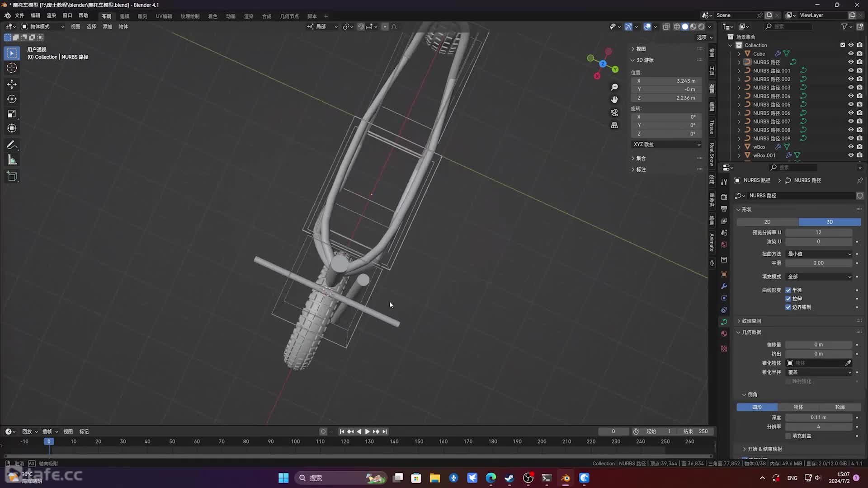Click the viewport zoom magnifier icon
Viewport: 868px width, 488px height.
(x=614, y=87)
